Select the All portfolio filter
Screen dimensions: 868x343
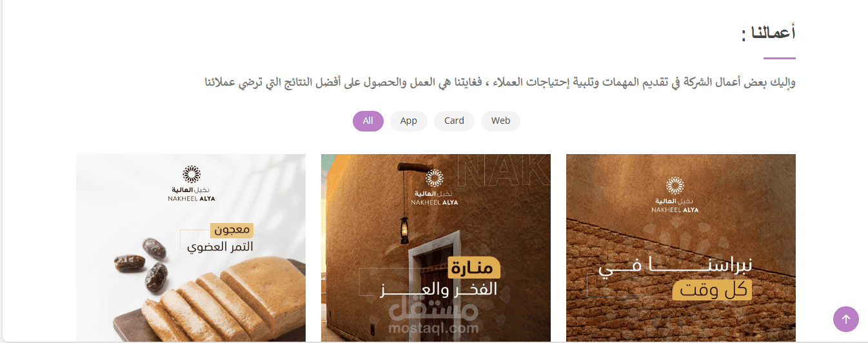[368, 121]
